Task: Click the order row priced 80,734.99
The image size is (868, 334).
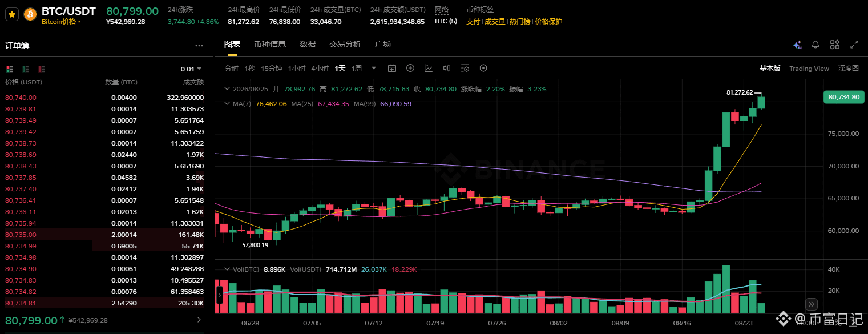Action: (x=104, y=246)
